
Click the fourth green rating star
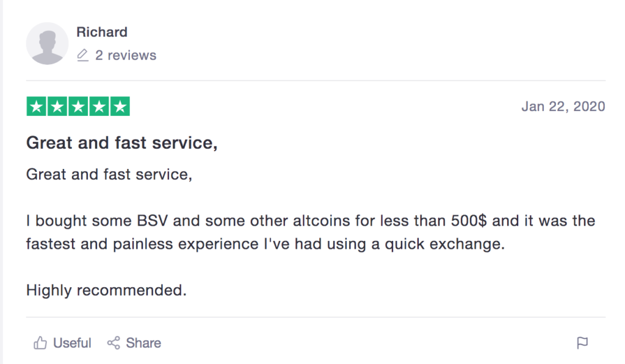point(99,106)
